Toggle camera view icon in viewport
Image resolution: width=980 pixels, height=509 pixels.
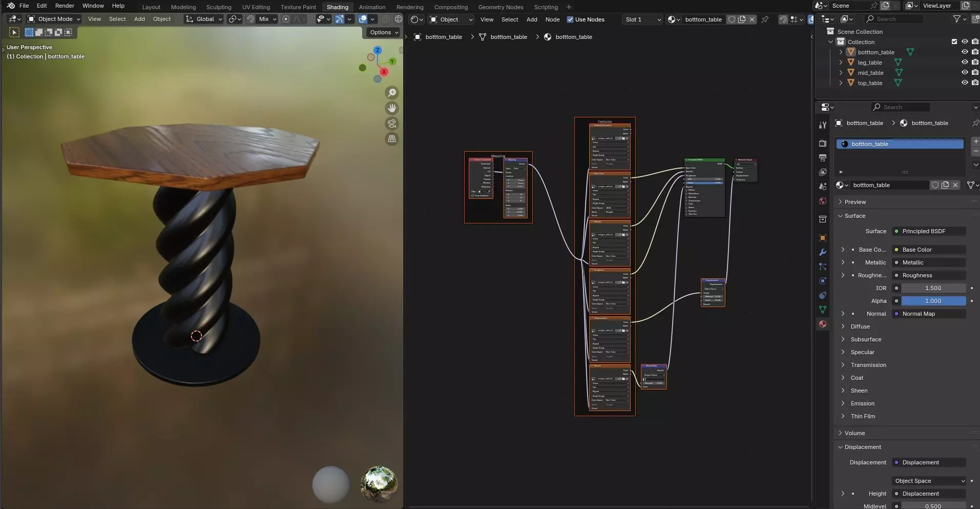(x=392, y=124)
